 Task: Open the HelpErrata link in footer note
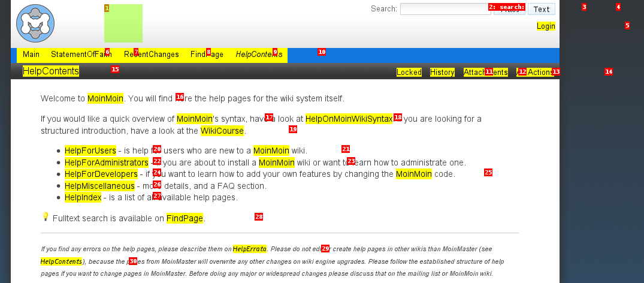pos(250,249)
